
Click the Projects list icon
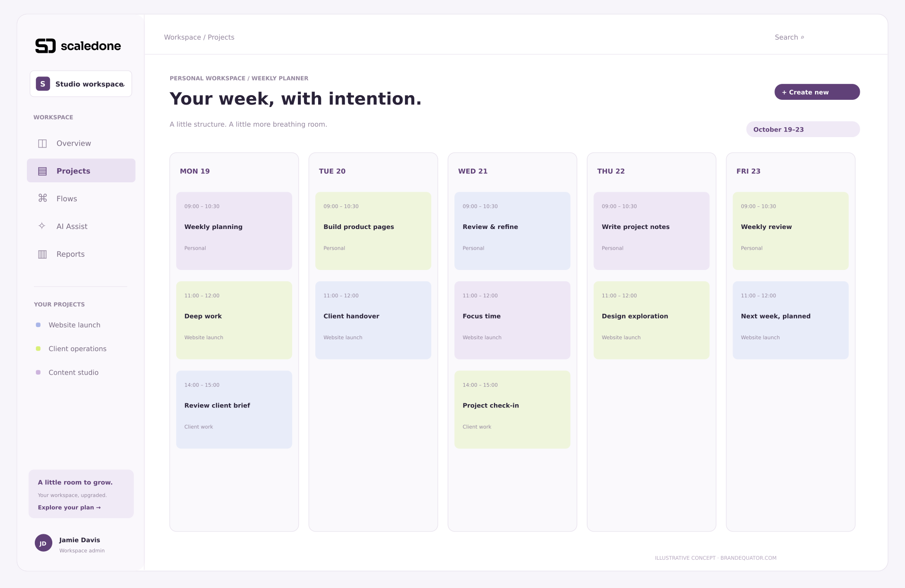pyautogui.click(x=42, y=171)
